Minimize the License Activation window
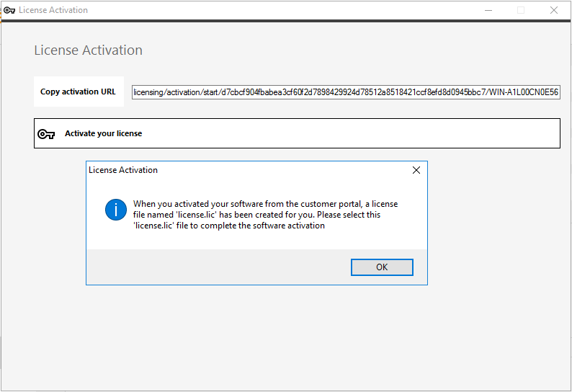Viewport: 572px width, 392px height. pos(487,10)
